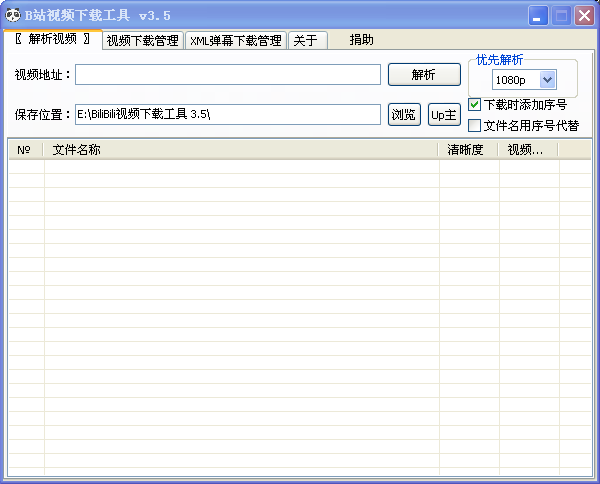This screenshot has width=600, height=484.
Task: Switch to the 视频下载管理 tab
Action: (143, 40)
